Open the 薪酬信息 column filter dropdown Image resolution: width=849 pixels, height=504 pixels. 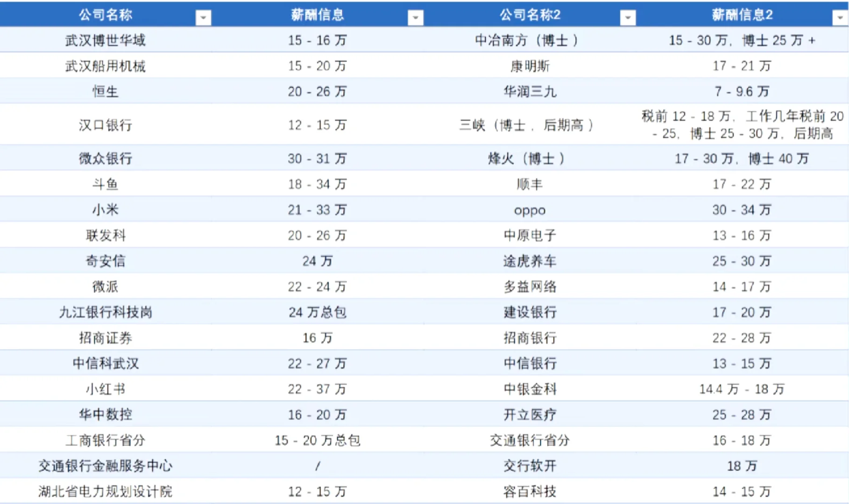coord(415,18)
